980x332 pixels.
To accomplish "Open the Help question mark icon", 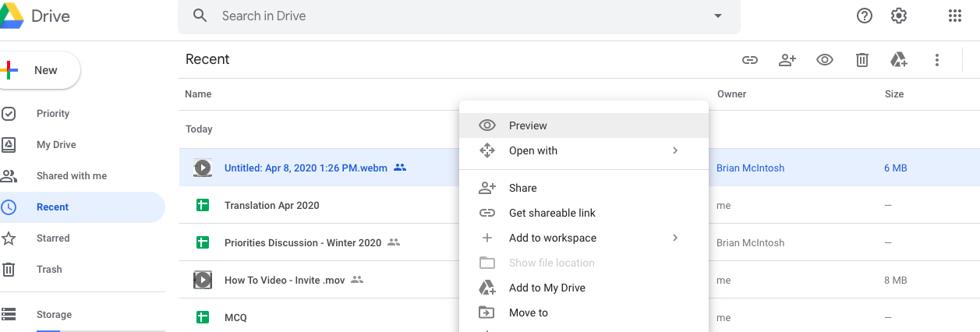I will point(865,16).
